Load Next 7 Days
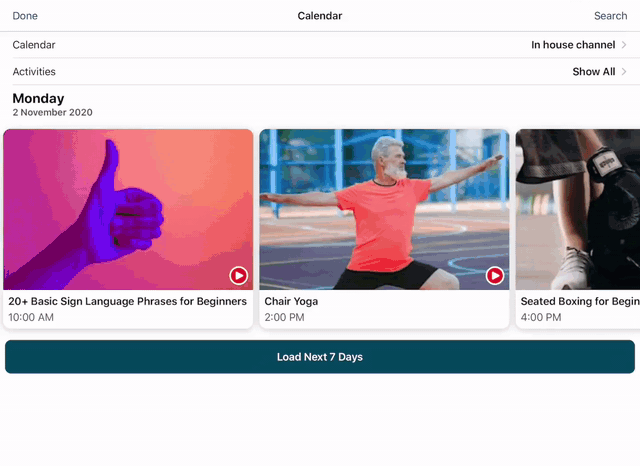640x466 pixels. (x=320, y=357)
